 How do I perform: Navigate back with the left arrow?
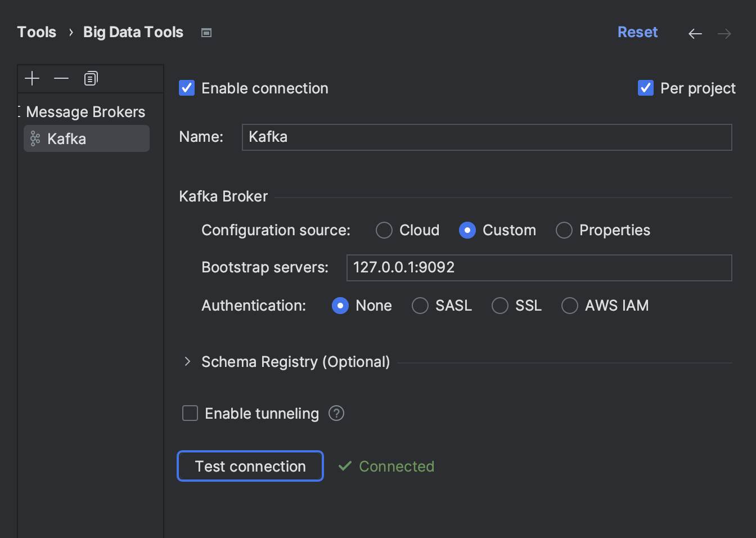tap(695, 34)
